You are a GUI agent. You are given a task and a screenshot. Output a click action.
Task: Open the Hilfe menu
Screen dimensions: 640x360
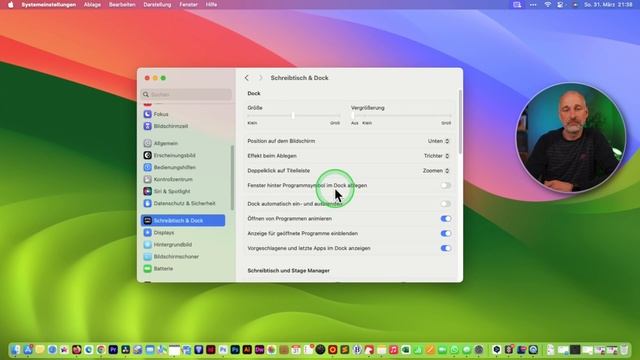[211, 4]
